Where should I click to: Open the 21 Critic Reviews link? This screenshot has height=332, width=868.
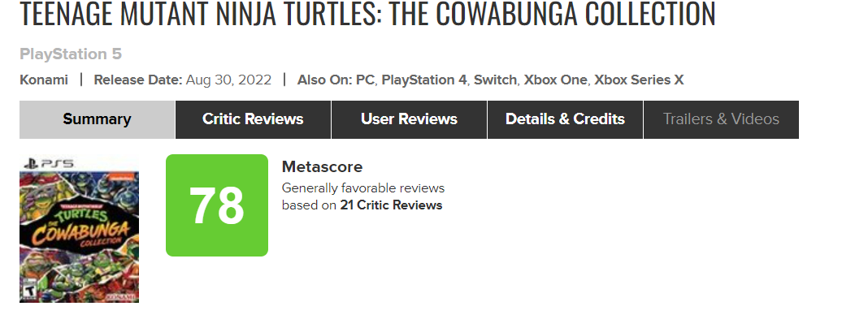pos(391,205)
